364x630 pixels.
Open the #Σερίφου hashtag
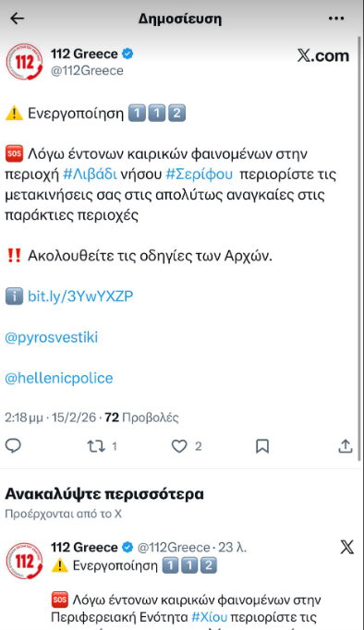200,175
